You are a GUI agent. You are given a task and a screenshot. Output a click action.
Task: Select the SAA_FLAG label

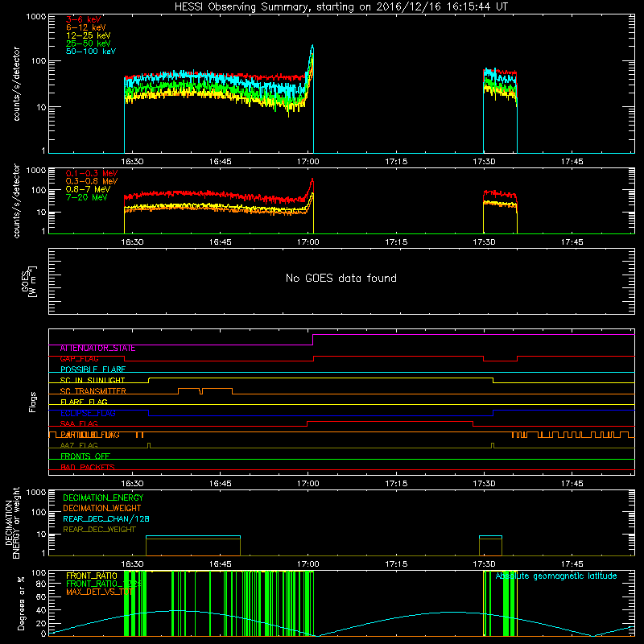79,423
